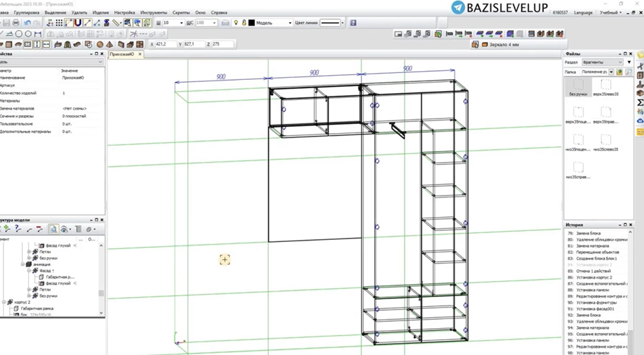
Task: Click the blue question mark help icon
Action: coord(353,23)
